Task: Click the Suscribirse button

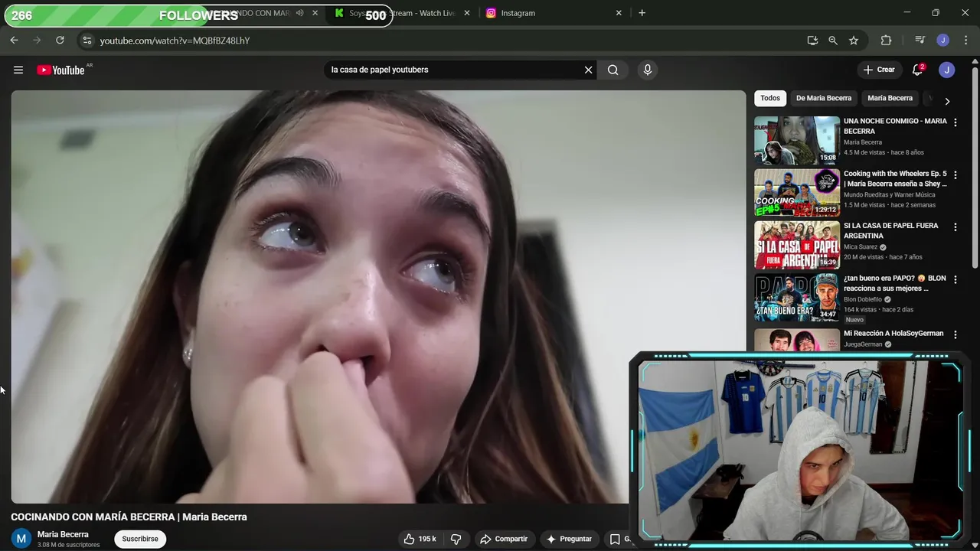Action: pyautogui.click(x=140, y=539)
